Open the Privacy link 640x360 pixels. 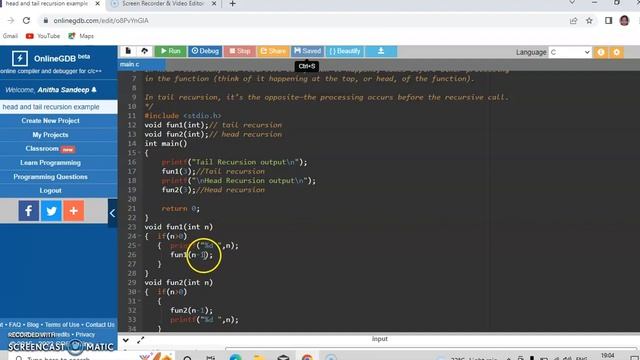pos(85,335)
